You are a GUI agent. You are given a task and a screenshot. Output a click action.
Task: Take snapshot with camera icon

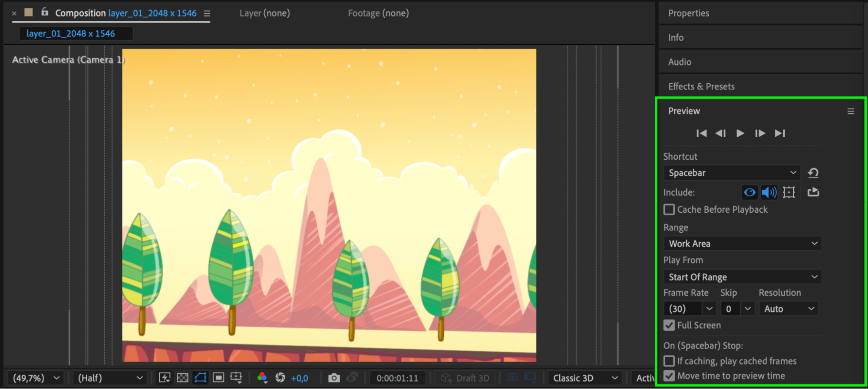[x=333, y=378]
